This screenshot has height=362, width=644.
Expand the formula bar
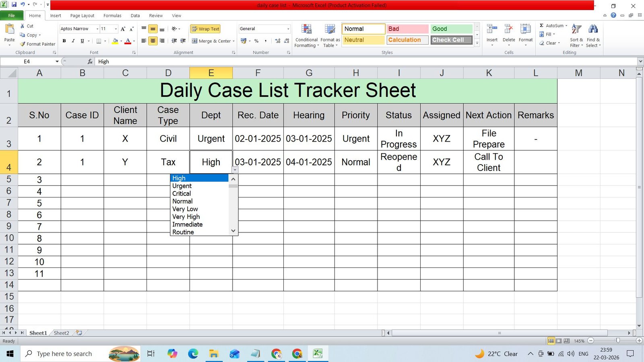[640, 62]
